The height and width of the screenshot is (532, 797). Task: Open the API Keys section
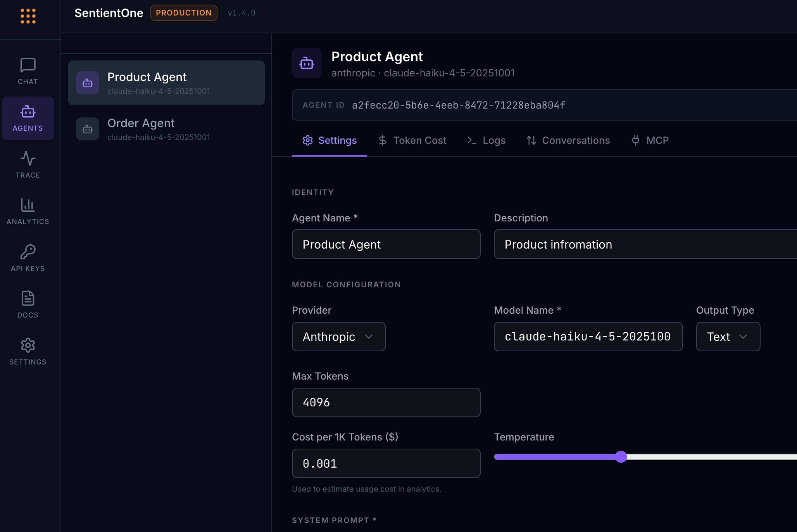28,257
